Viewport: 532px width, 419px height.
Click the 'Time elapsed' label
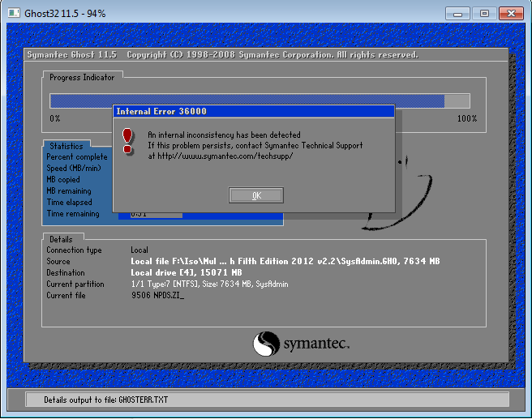point(69,203)
